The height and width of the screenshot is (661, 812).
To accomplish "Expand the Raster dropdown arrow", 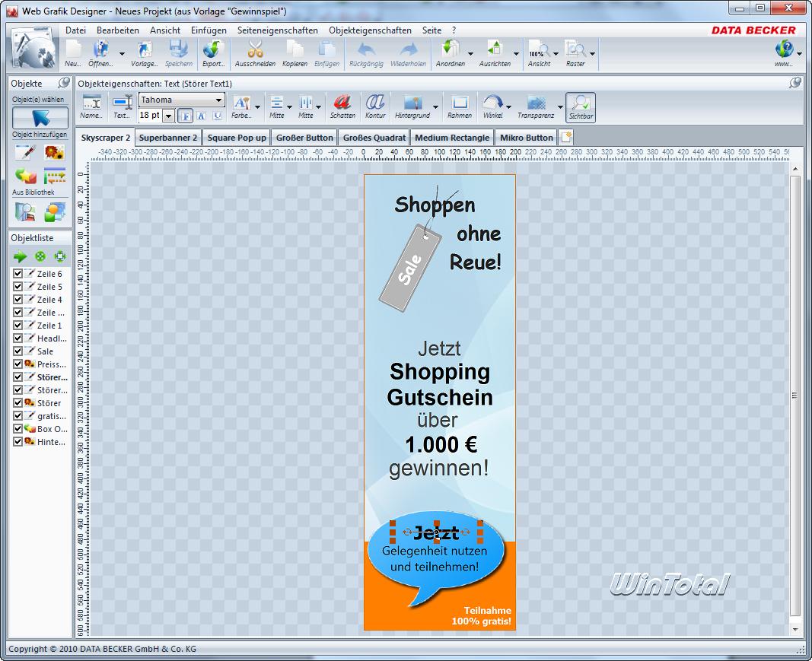I will [x=592, y=54].
